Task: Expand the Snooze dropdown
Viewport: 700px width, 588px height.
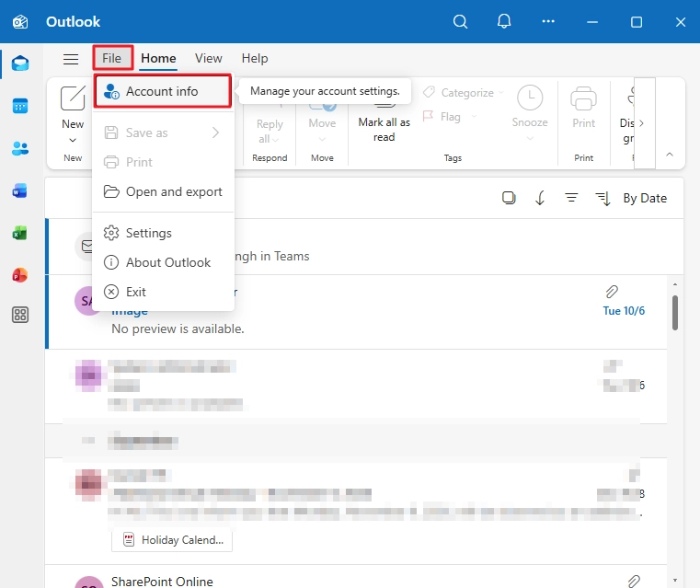Action: 530,138
